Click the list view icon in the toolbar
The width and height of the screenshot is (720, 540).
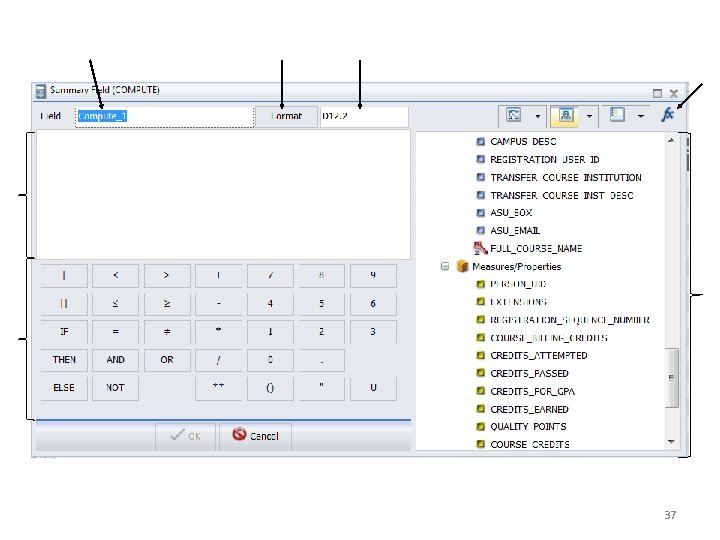617,115
